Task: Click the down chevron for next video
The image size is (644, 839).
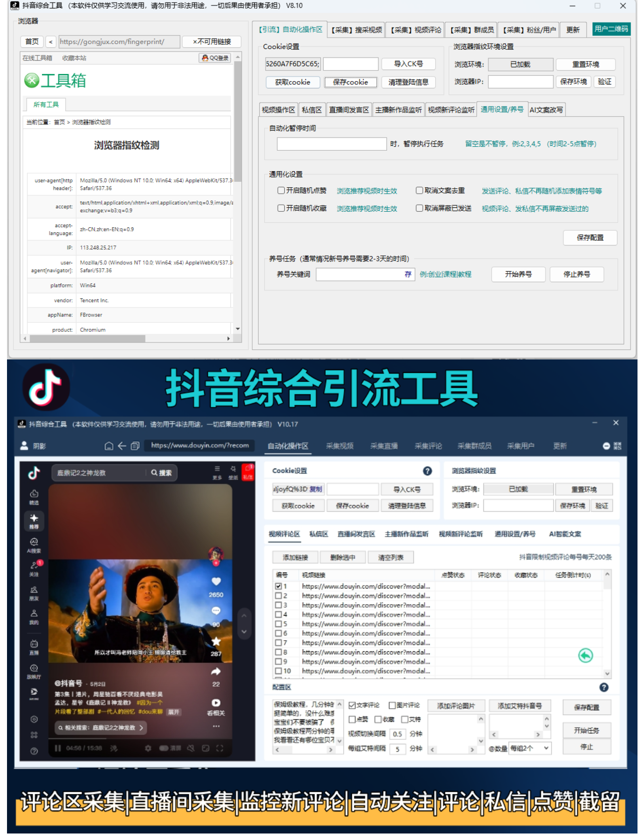Action: (244, 632)
